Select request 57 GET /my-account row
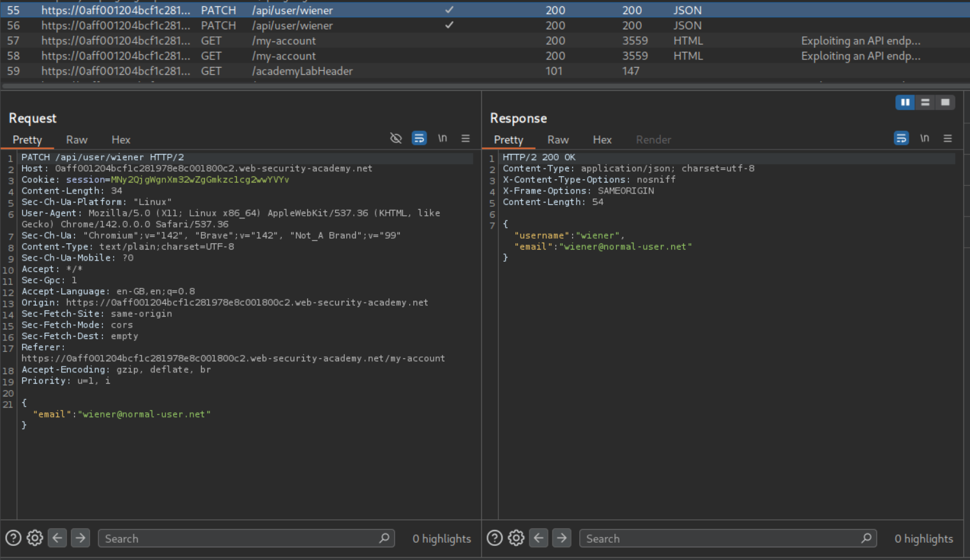This screenshot has height=560, width=970. pos(284,41)
